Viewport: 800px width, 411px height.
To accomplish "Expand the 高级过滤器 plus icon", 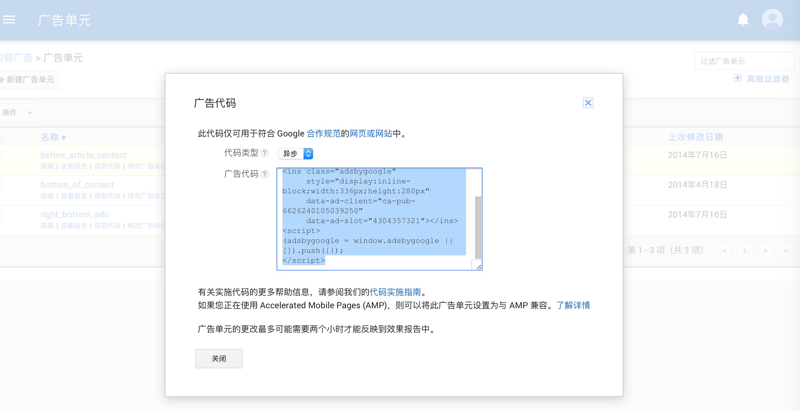I will pos(737,78).
